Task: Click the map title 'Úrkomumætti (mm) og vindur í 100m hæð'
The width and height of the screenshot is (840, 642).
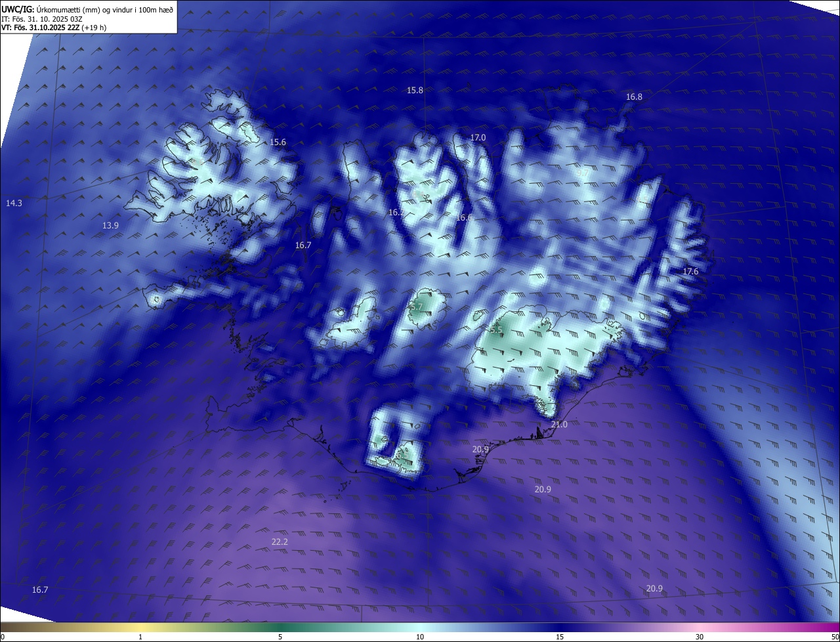Action: coord(105,9)
